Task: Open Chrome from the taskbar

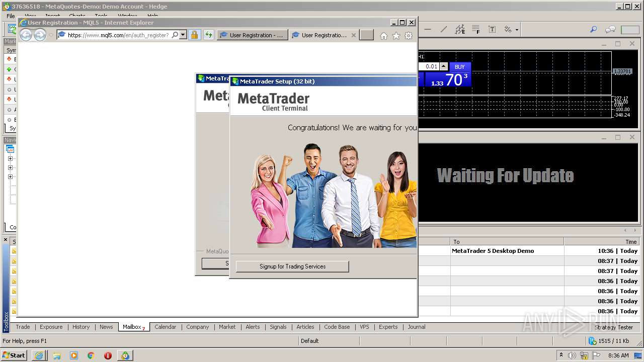Action: [x=91, y=355]
